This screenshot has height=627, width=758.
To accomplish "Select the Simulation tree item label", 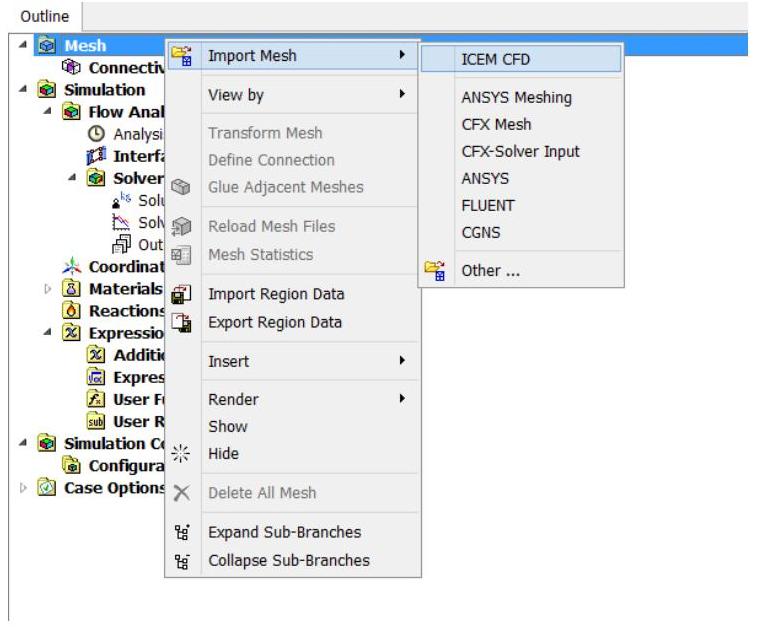I will pyautogui.click(x=104, y=90).
